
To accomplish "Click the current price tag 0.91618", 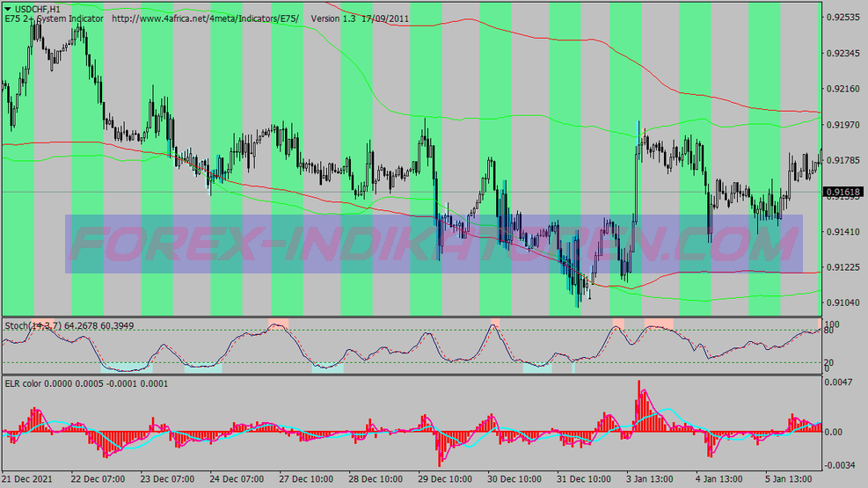I will 844,192.
